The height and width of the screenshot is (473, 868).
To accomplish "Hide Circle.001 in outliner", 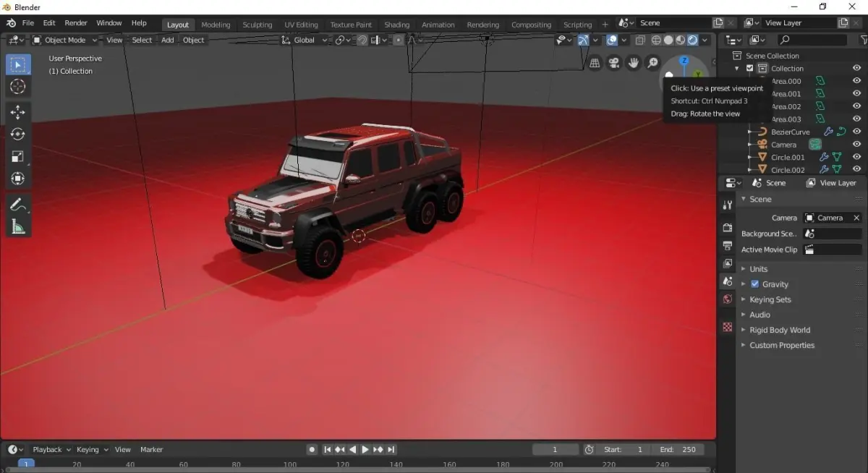I will 856,157.
